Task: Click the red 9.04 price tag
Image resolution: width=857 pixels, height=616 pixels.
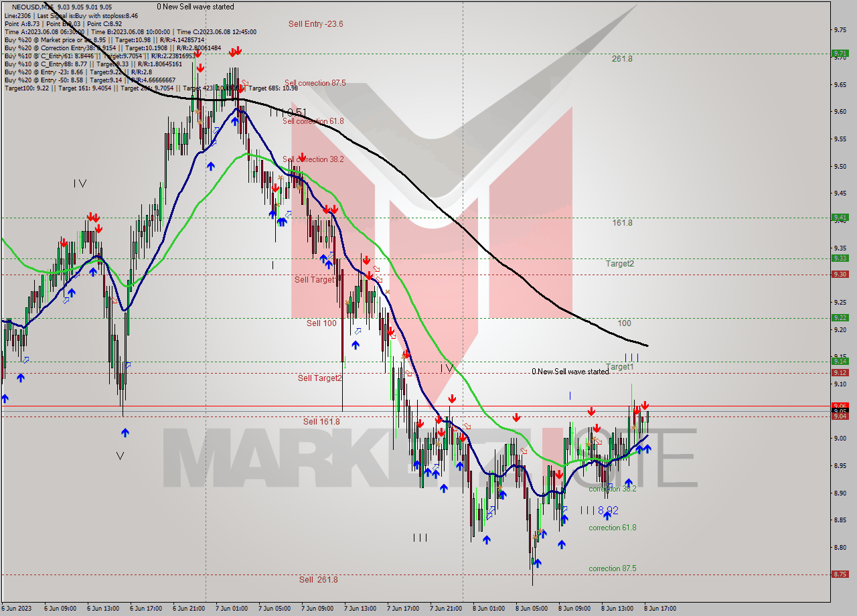Action: pos(840,416)
